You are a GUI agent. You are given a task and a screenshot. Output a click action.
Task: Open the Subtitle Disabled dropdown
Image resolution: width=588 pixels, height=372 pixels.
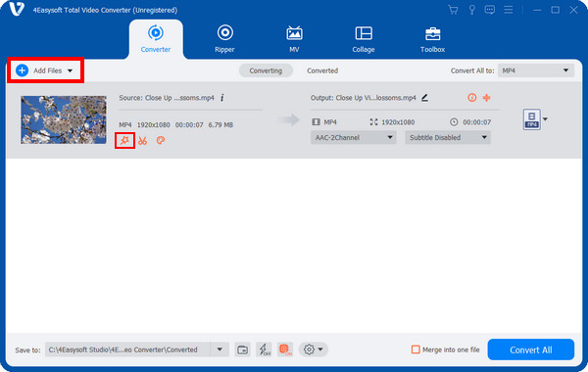[448, 137]
